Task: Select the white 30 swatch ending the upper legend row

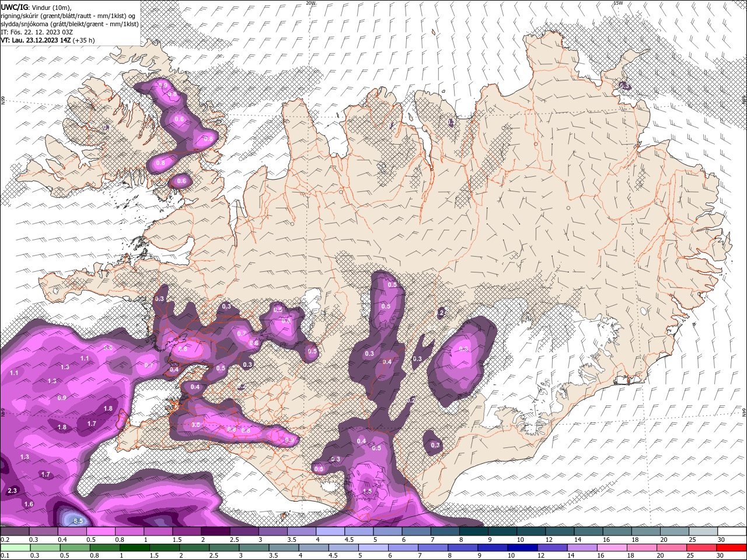Action: tap(732, 531)
